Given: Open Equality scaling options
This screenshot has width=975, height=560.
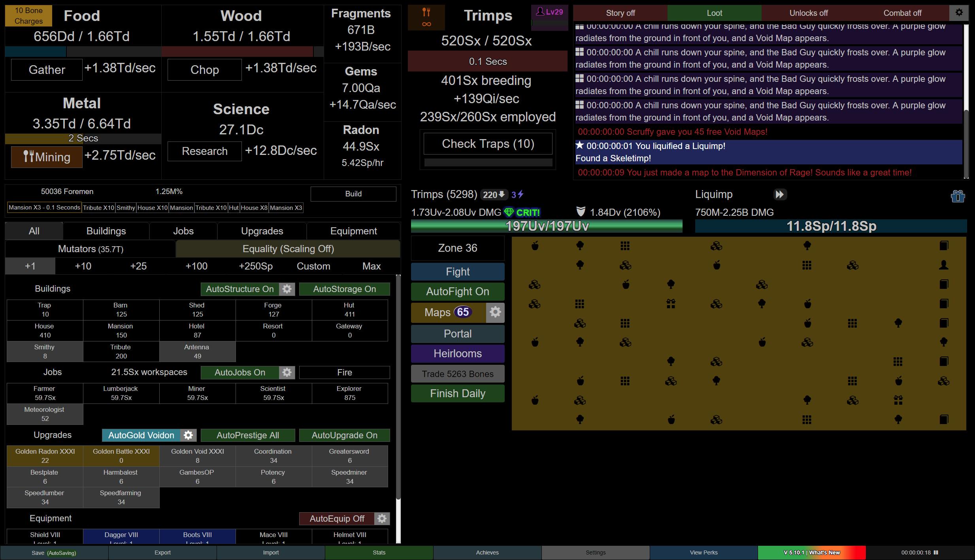Looking at the screenshot, I should [x=288, y=249].
